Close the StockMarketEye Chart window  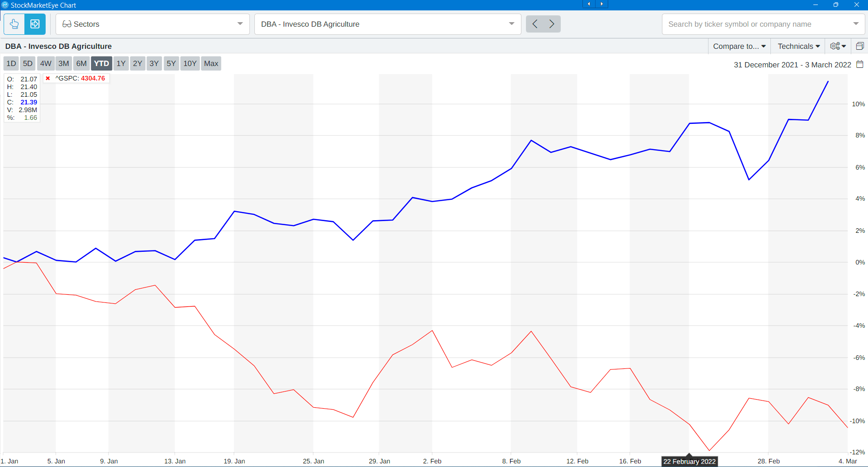pyautogui.click(x=857, y=5)
